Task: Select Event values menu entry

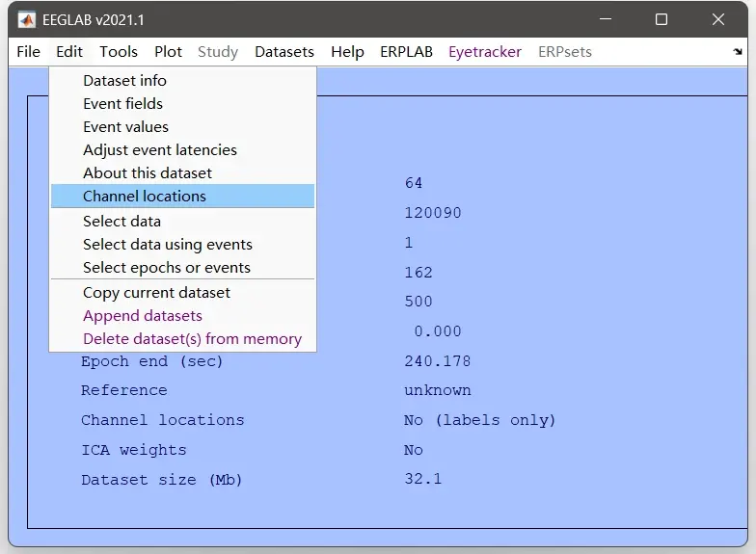Action: point(183,127)
